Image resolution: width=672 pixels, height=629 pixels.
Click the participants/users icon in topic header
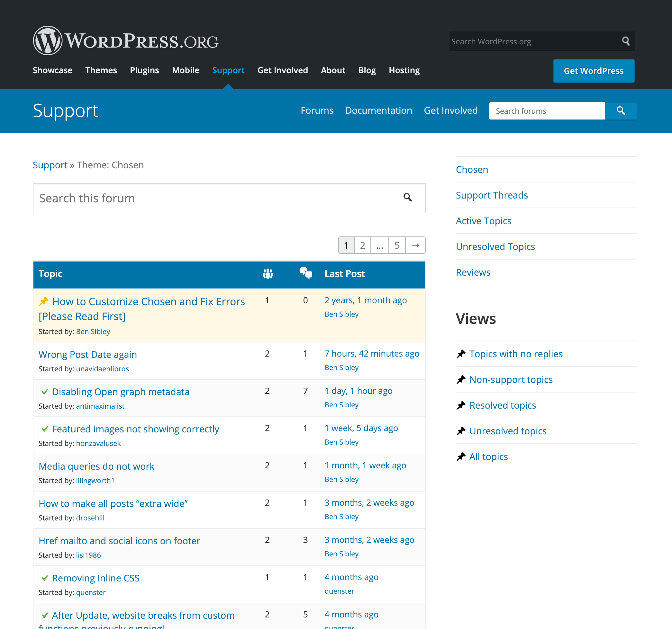click(x=268, y=273)
